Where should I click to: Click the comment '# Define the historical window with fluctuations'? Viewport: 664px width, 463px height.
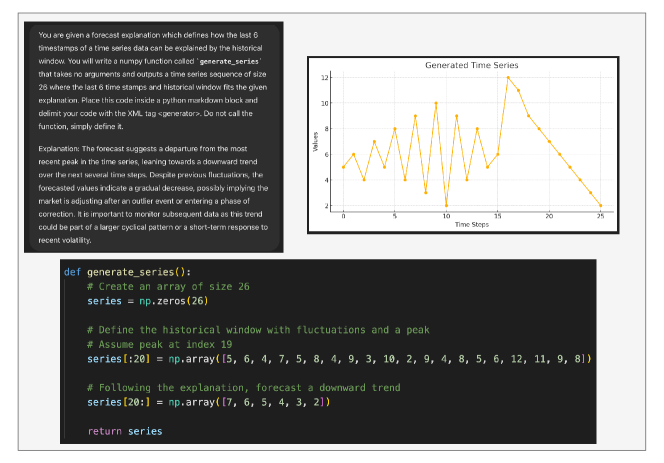pos(258,330)
